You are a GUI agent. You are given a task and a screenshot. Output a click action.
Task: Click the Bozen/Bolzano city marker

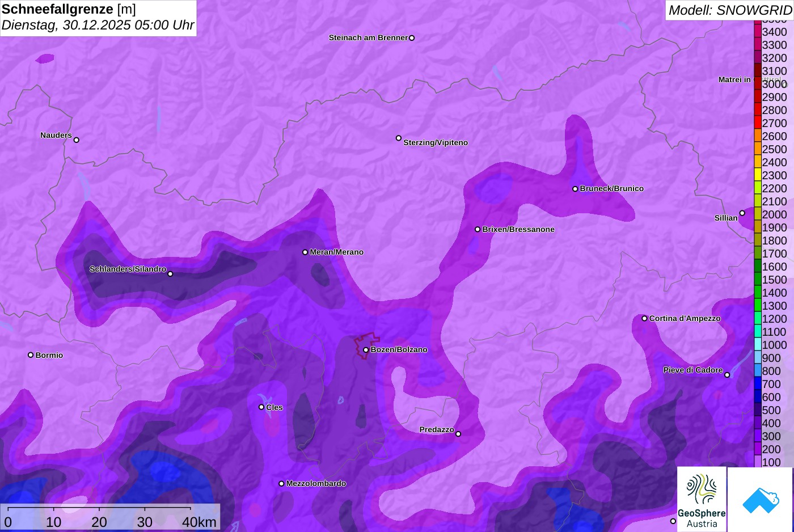point(366,350)
